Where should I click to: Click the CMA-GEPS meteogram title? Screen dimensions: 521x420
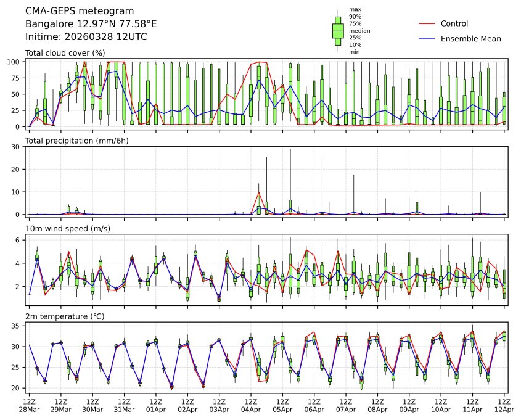(80, 11)
